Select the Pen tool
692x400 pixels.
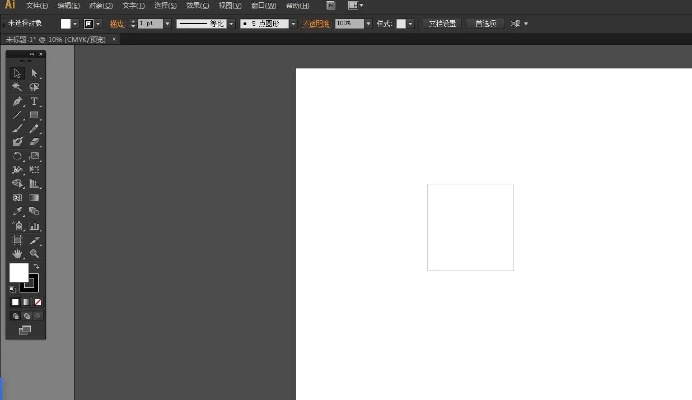17,101
